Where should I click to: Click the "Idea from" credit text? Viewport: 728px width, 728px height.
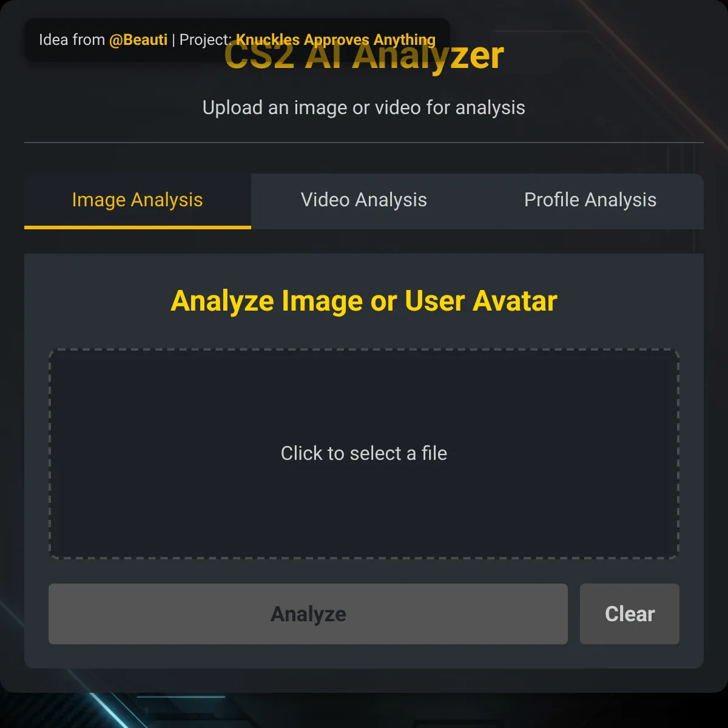click(x=72, y=40)
